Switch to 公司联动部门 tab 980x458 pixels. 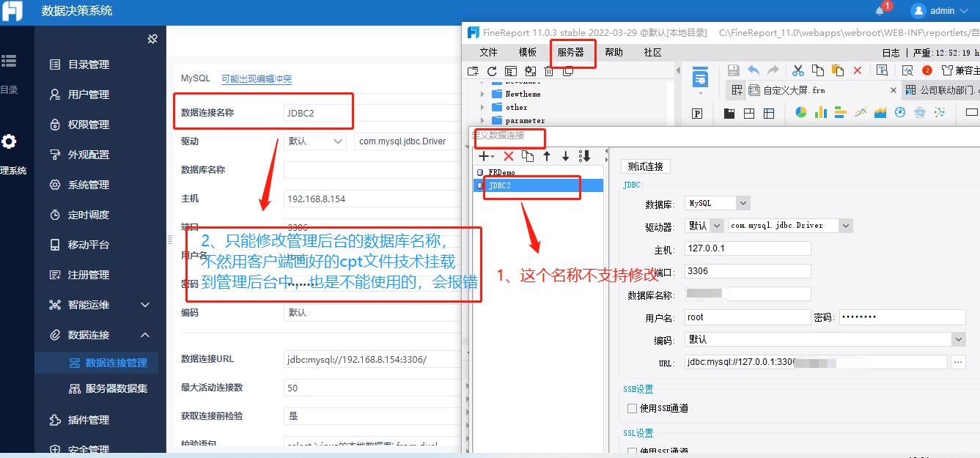point(941,90)
